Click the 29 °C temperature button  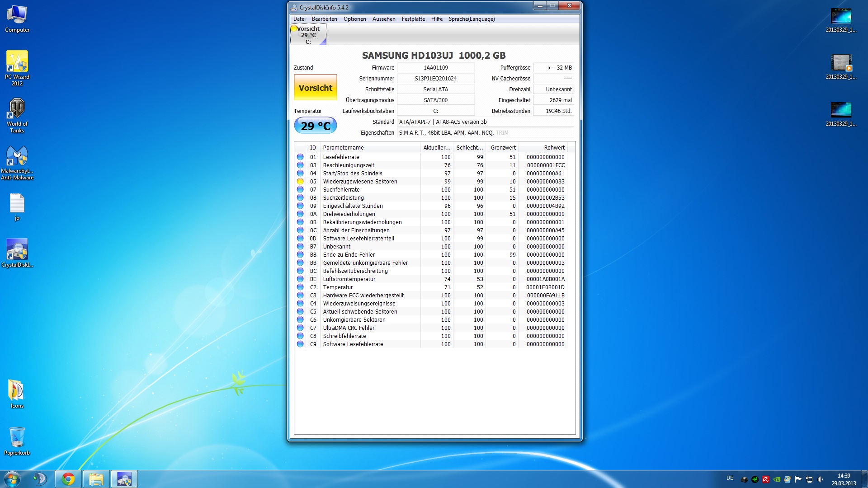(315, 126)
